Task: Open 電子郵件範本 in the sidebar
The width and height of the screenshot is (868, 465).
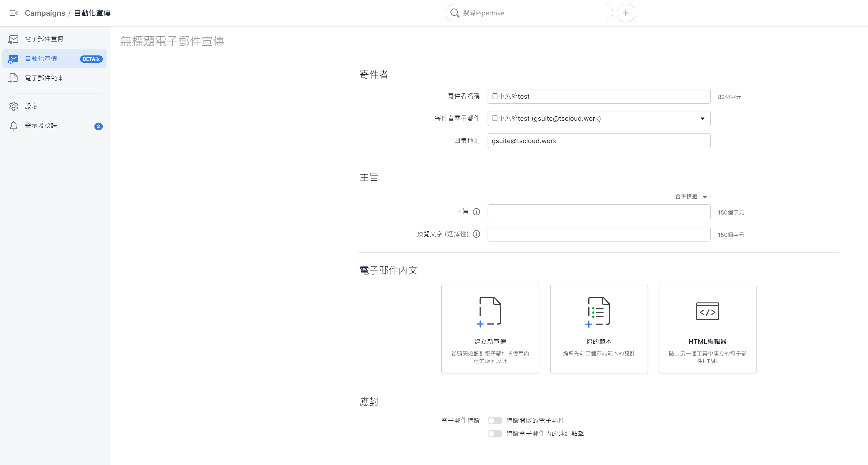Action: (44, 78)
